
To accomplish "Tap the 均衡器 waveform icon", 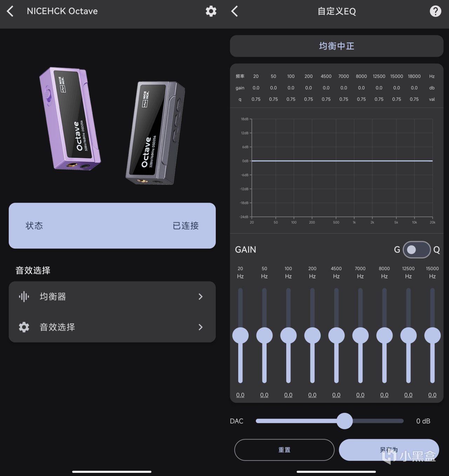I will pos(24,297).
